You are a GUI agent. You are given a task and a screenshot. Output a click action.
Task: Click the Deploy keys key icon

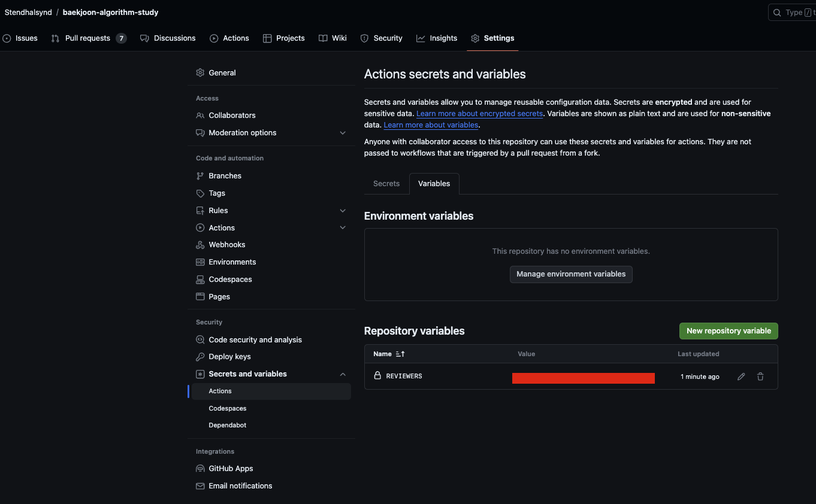click(x=200, y=356)
